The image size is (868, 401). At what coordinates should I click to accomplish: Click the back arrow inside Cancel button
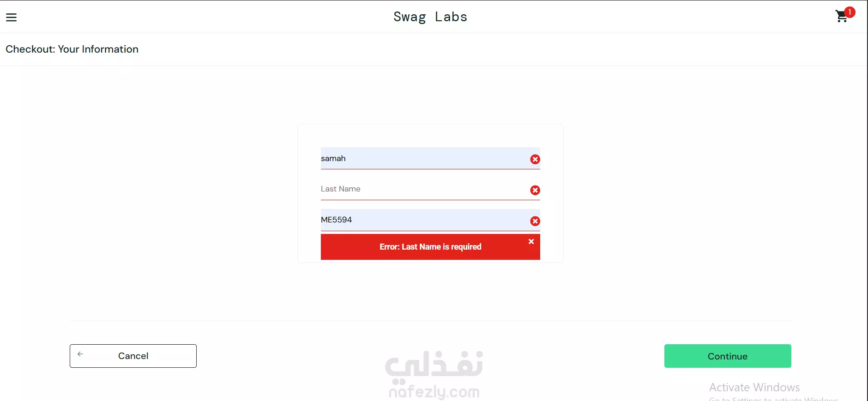pos(80,354)
